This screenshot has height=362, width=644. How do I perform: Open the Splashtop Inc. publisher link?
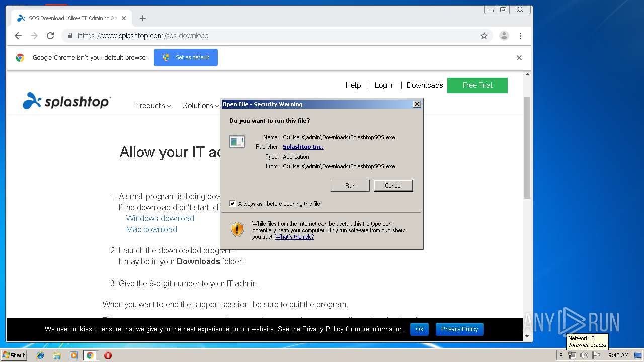[303, 147]
